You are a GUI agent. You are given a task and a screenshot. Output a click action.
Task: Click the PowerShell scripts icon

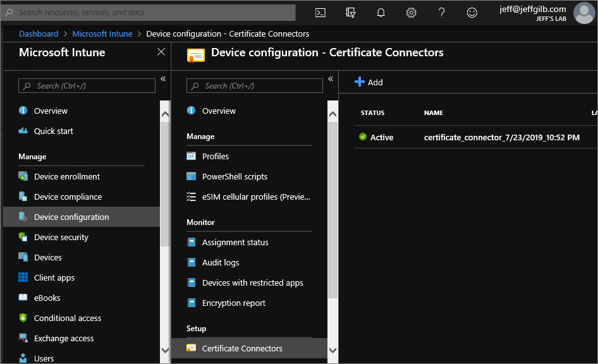pos(191,176)
